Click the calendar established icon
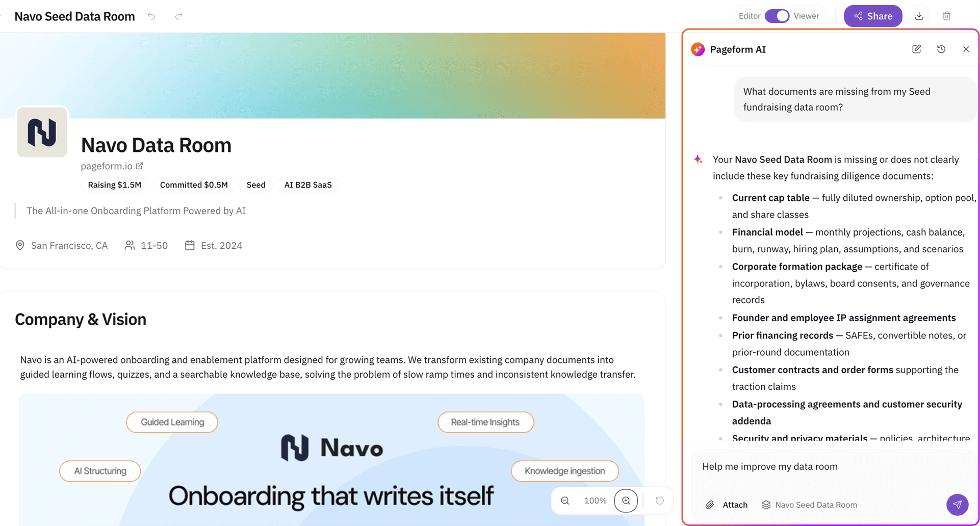The image size is (980, 526). click(x=190, y=245)
